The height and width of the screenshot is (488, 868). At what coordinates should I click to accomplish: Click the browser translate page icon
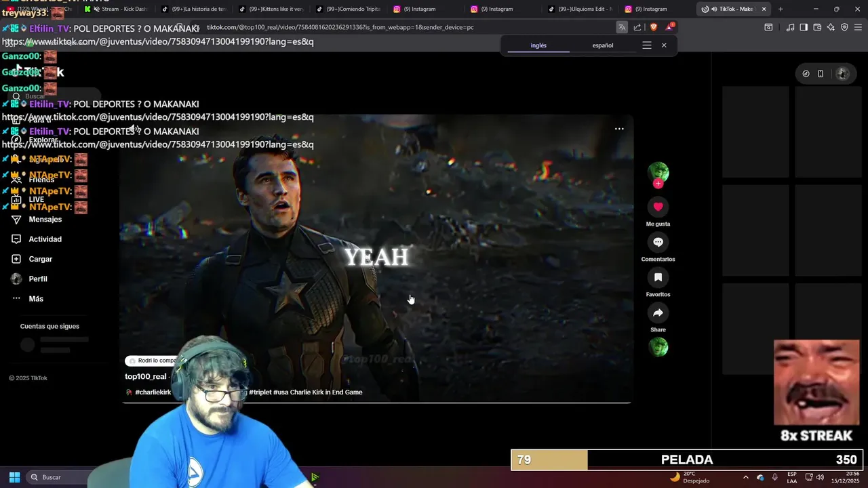pyautogui.click(x=622, y=27)
